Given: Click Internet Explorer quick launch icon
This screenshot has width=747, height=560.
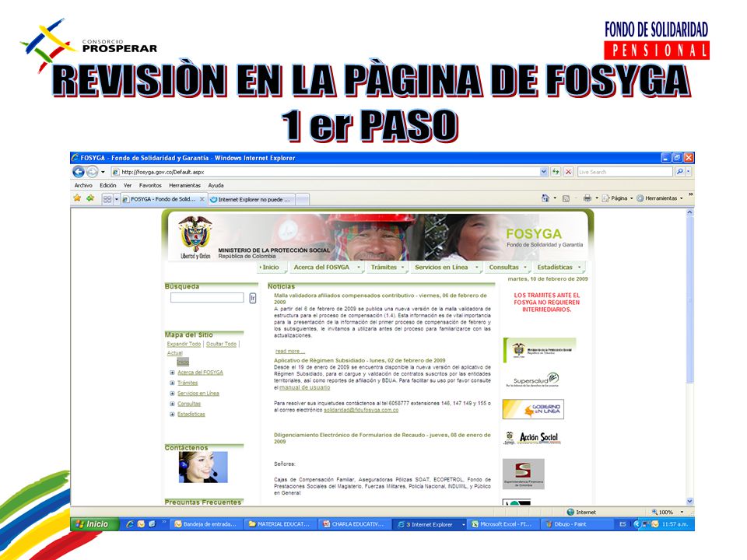Looking at the screenshot, I should [130, 524].
